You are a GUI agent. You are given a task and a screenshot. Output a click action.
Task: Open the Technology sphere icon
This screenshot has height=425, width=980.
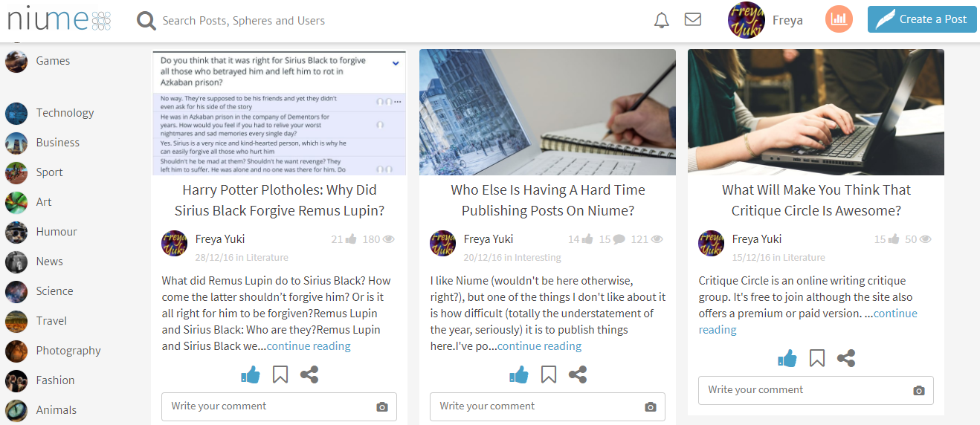16,114
